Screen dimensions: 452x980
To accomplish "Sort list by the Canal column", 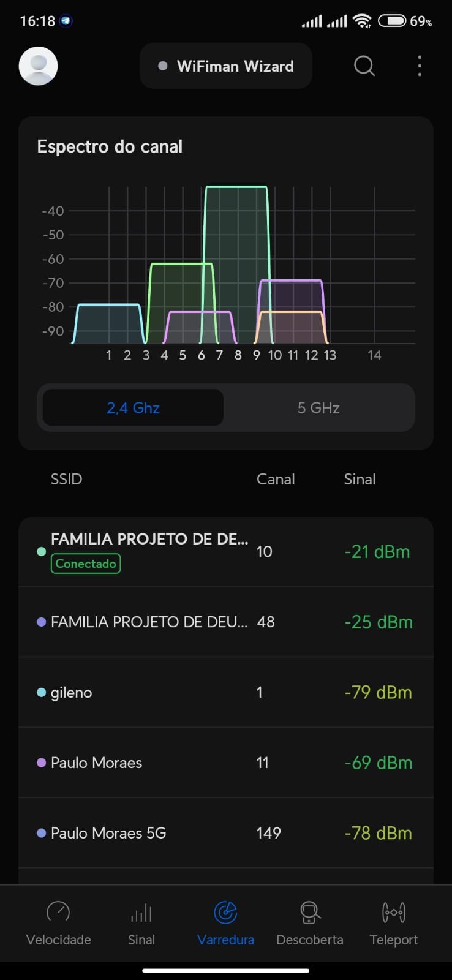I will click(x=276, y=479).
